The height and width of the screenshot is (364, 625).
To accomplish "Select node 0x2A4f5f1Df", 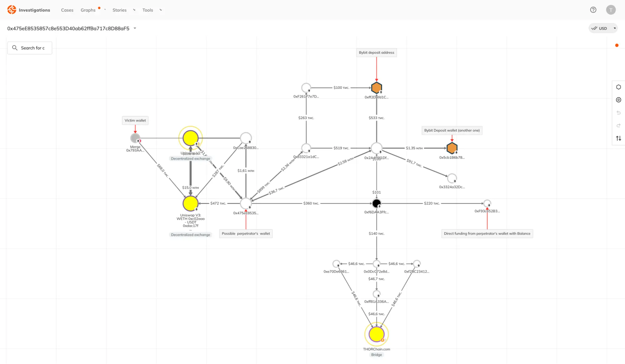I will pyautogui.click(x=376, y=148).
